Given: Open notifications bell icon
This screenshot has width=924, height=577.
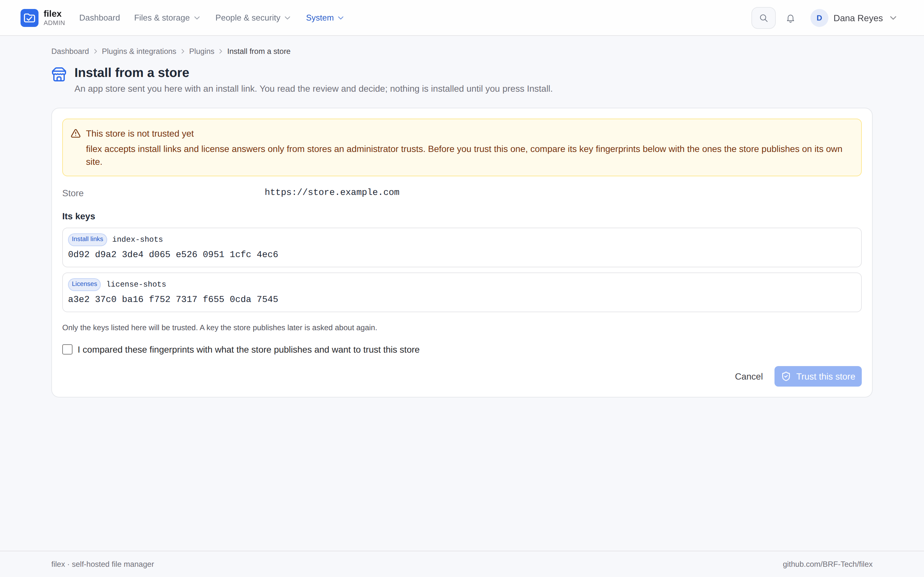Looking at the screenshot, I should click(790, 18).
